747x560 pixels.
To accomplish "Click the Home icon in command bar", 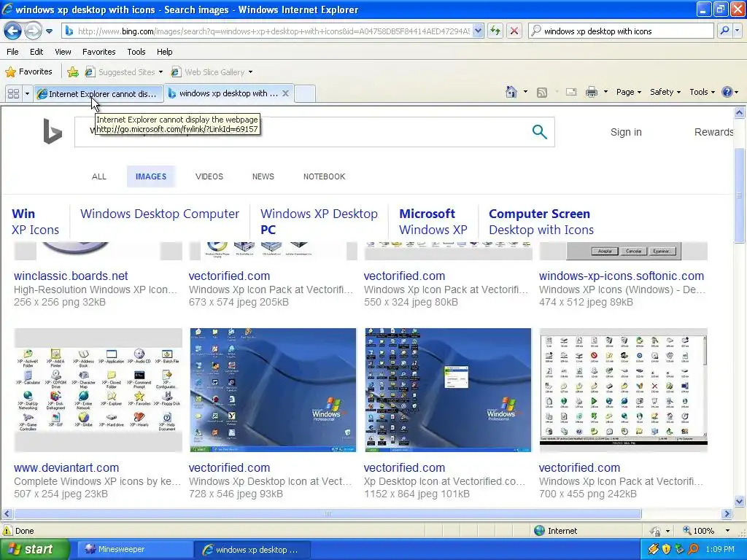I will (x=511, y=92).
